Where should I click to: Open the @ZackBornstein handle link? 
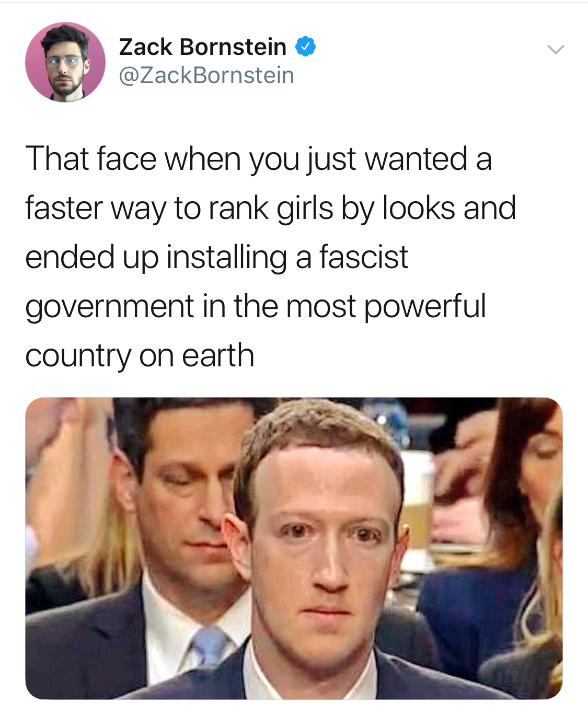[207, 75]
